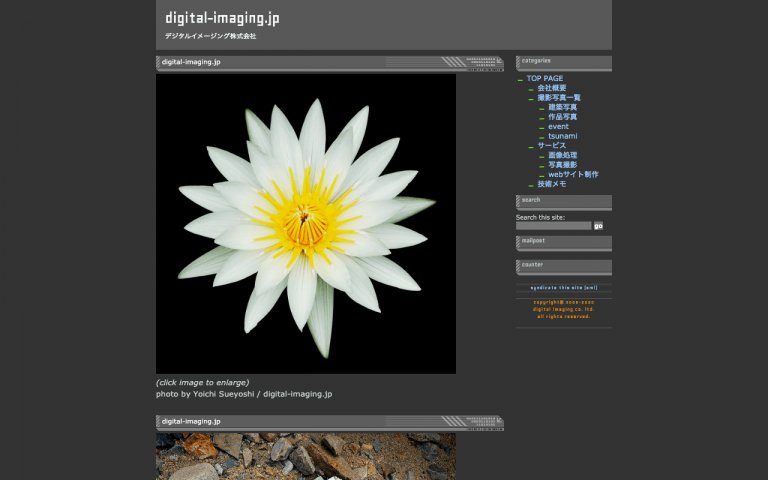Focus the Search this site field
The image size is (768, 480).
[x=553, y=226]
